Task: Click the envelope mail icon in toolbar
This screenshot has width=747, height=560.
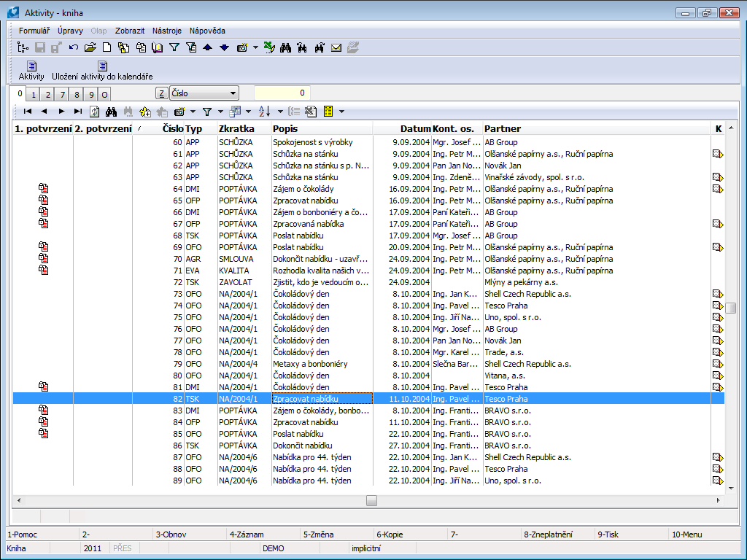Action: (x=336, y=48)
